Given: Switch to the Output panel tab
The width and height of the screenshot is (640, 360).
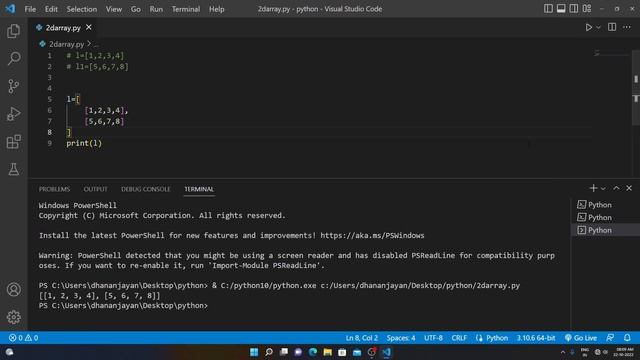Looking at the screenshot, I should tap(96, 189).
